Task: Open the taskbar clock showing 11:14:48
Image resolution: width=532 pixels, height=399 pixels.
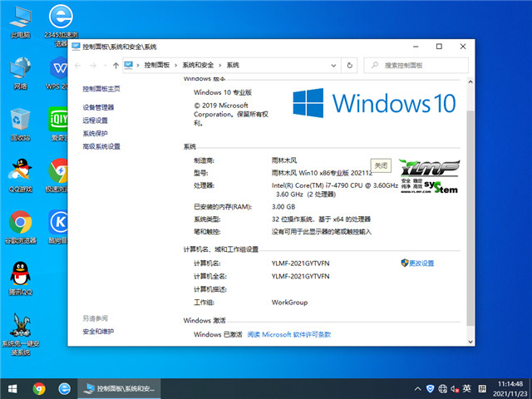Action: pyautogui.click(x=510, y=389)
